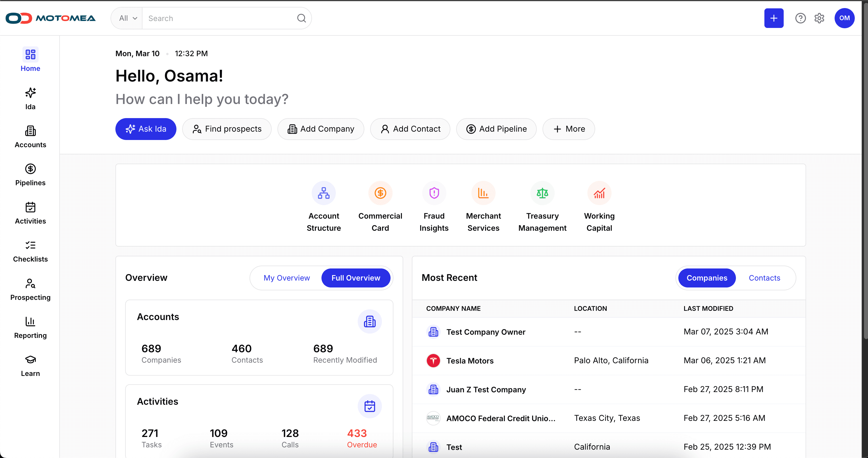The image size is (868, 458).
Task: Open Pipelines from the sidebar
Action: click(x=30, y=175)
